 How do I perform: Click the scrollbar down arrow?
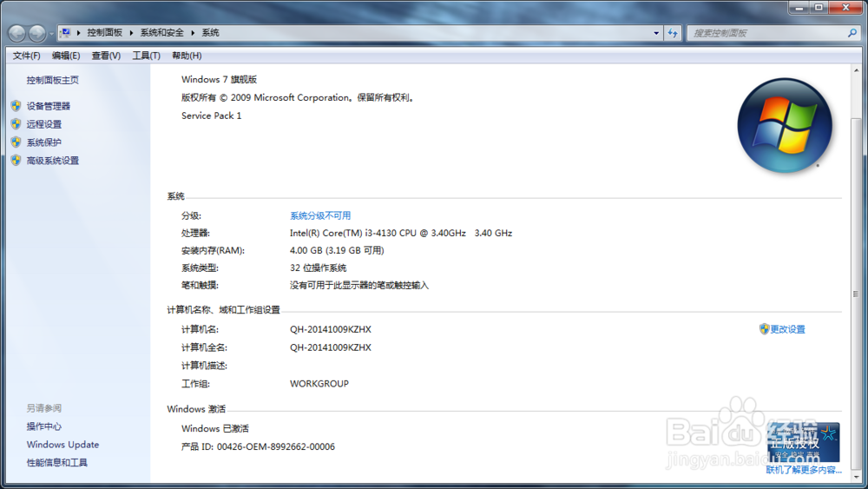857,476
